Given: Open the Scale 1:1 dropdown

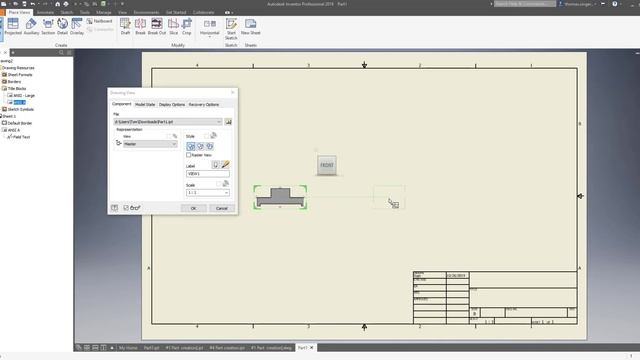Looking at the screenshot, I should pyautogui.click(x=227, y=193).
